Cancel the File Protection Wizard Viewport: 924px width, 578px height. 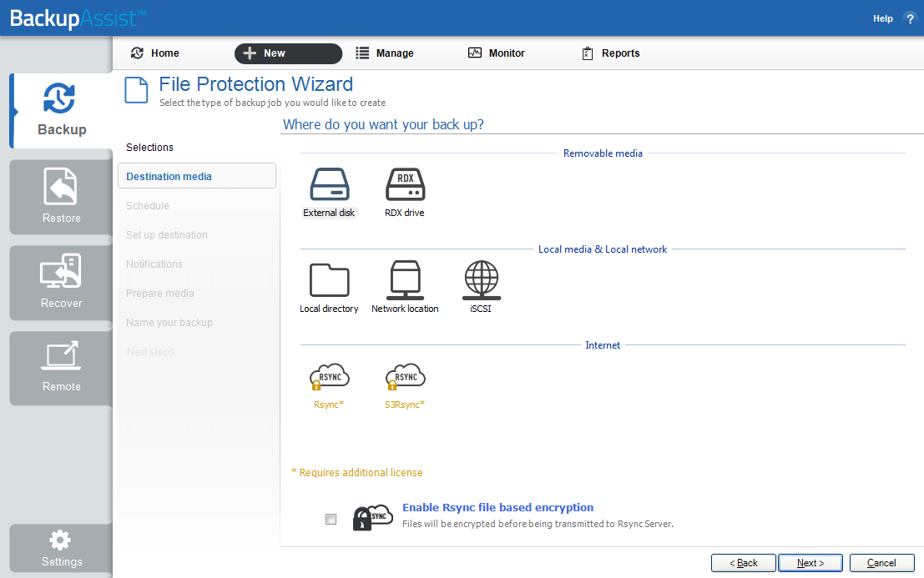click(881, 563)
